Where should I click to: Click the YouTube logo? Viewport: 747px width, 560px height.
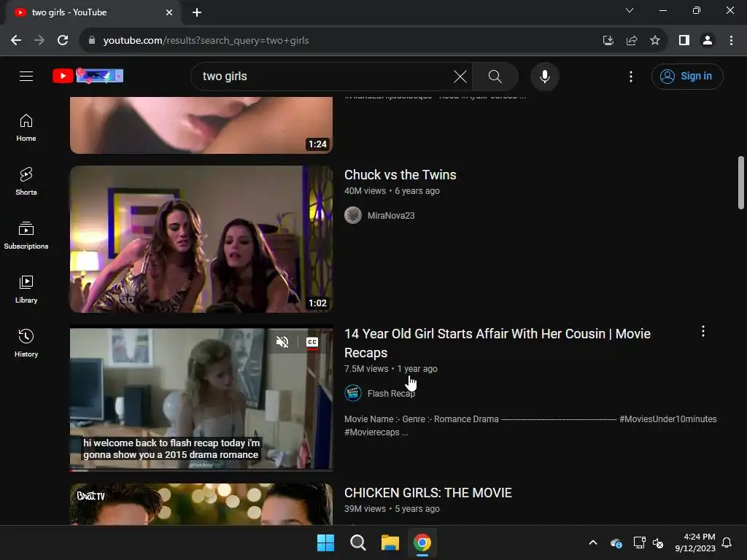pyautogui.click(x=88, y=76)
